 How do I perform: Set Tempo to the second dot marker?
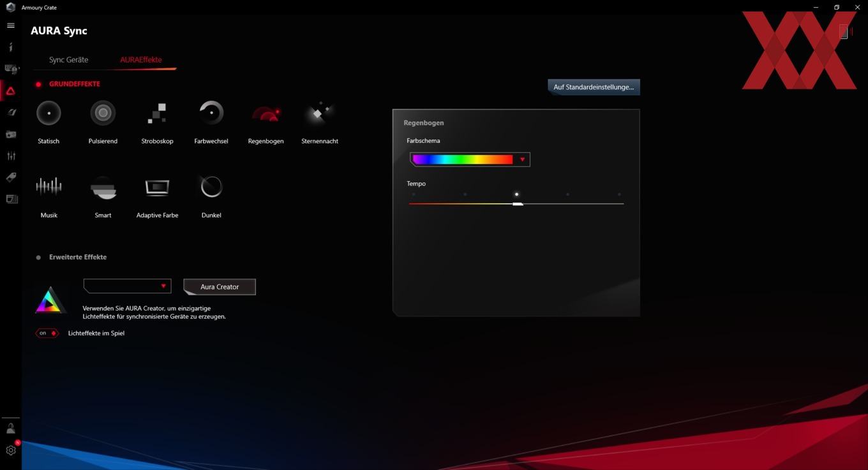(465, 195)
